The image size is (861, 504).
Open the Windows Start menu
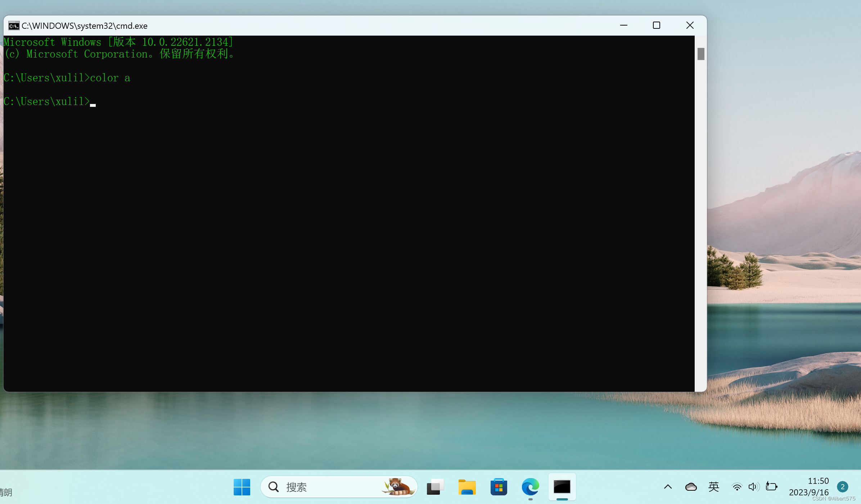[242, 487]
